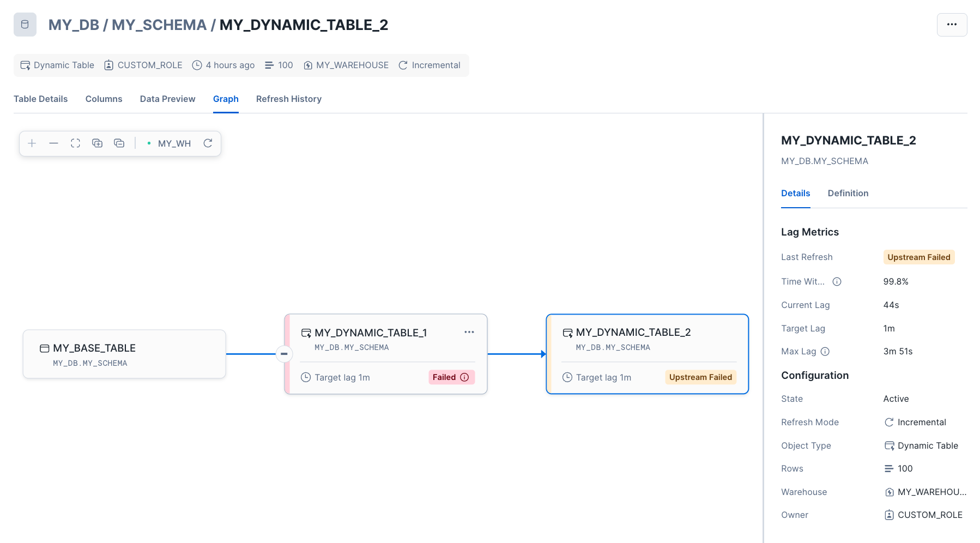The width and height of the screenshot is (980, 543).
Task: Select the MY_BASE_TABLE node
Action: coord(124,354)
